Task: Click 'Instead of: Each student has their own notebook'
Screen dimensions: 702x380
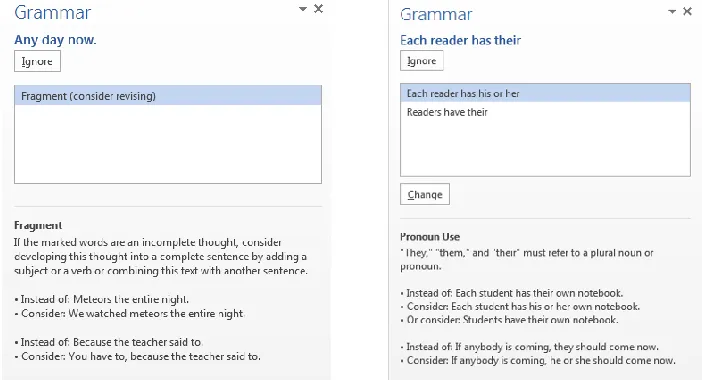Action: [x=512, y=293]
